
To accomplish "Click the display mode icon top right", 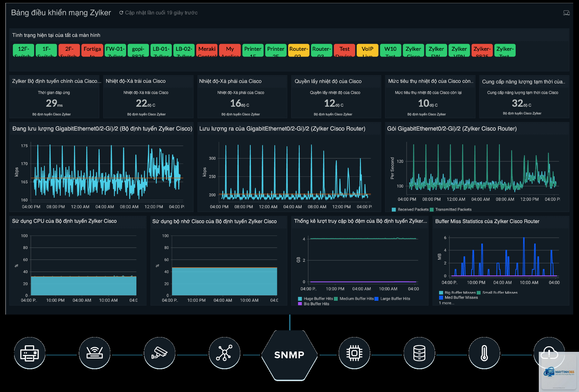I will coord(566,13).
